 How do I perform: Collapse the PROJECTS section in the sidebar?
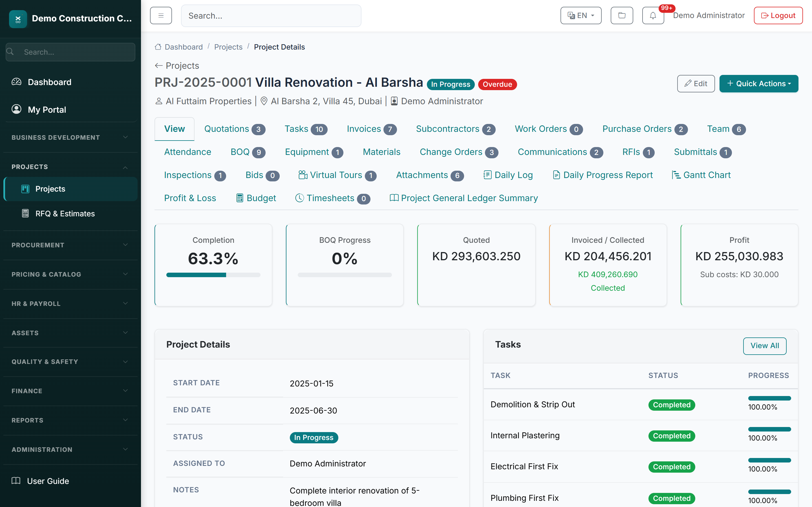point(125,167)
